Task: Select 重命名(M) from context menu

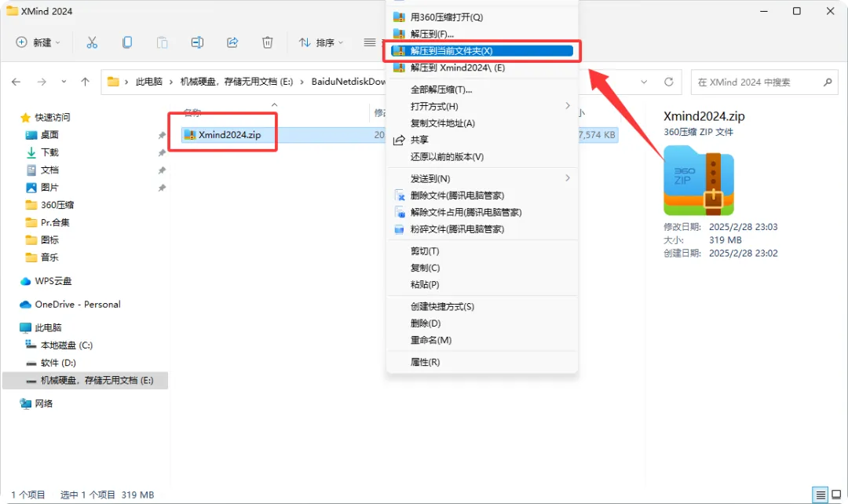Action: click(482, 340)
